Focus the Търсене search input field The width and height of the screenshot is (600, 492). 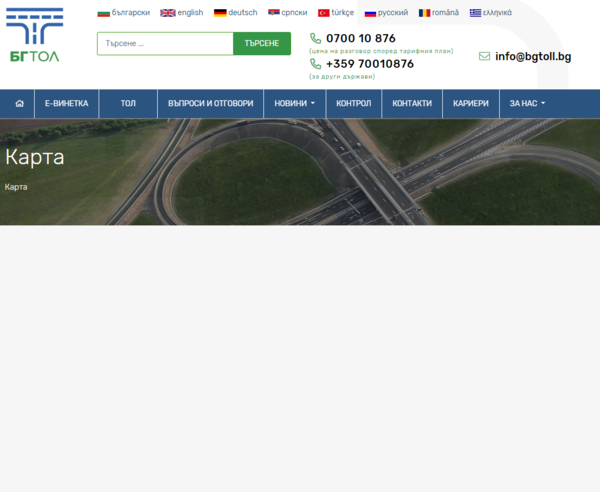click(165, 44)
